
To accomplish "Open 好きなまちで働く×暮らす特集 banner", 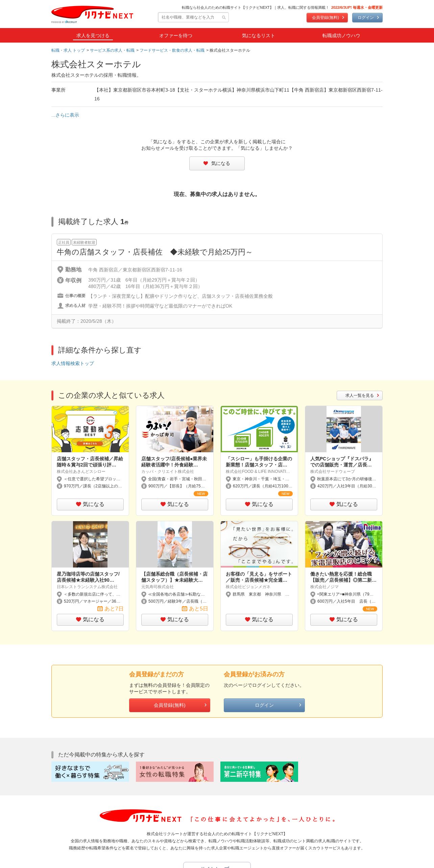I will [90, 772].
